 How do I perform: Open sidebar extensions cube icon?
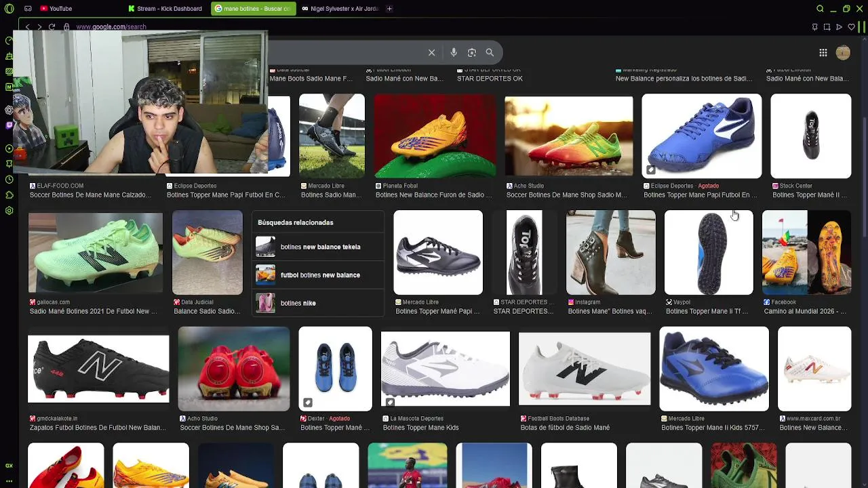coord(9,195)
